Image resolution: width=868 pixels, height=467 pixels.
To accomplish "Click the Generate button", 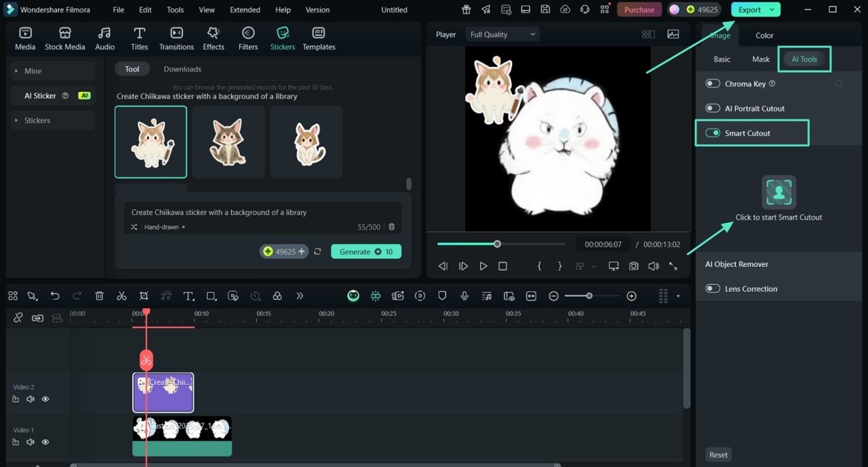I will tap(366, 252).
